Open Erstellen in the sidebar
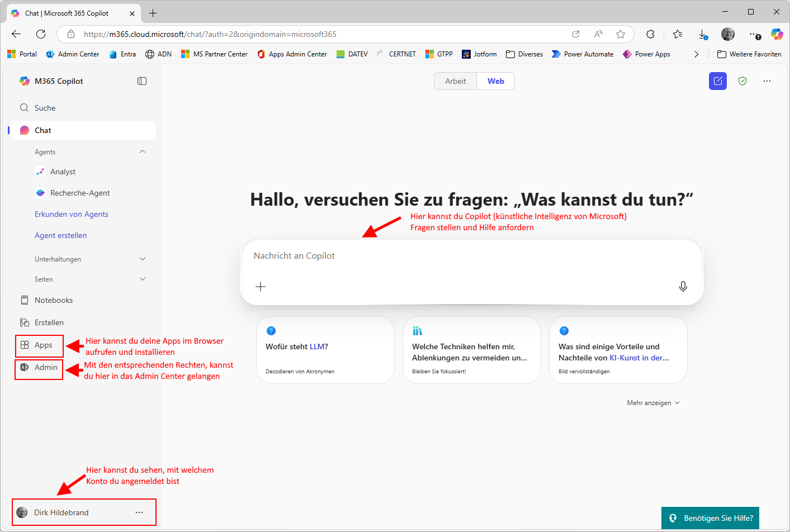This screenshot has width=790, height=532. (x=49, y=322)
